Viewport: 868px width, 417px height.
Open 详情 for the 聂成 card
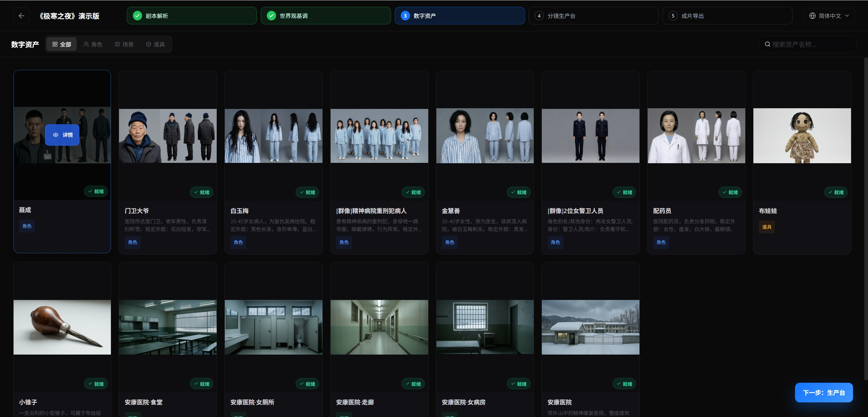pos(62,135)
